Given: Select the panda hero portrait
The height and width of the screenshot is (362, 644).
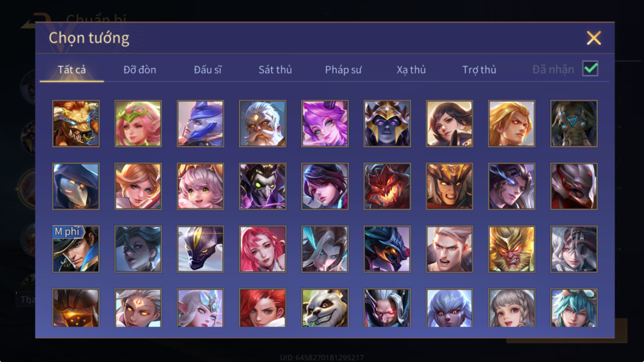Looking at the screenshot, I should click(325, 308).
